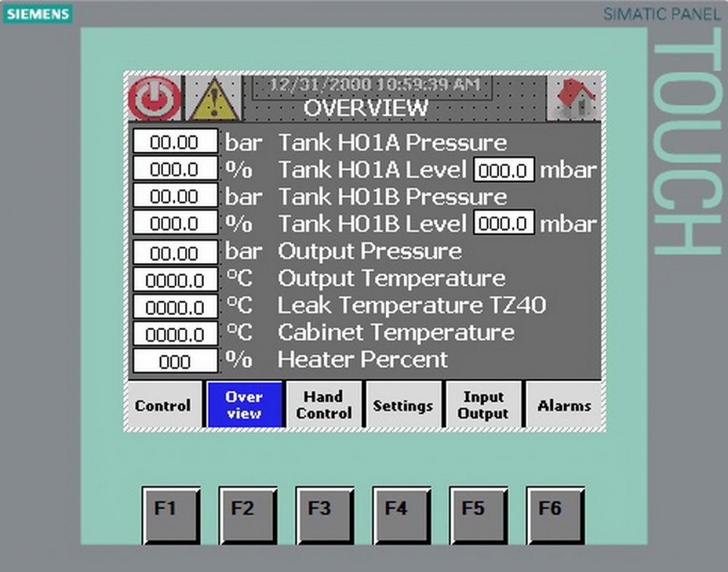This screenshot has width=728, height=572.
Task: Navigate to the Input Output tab
Action: (483, 405)
